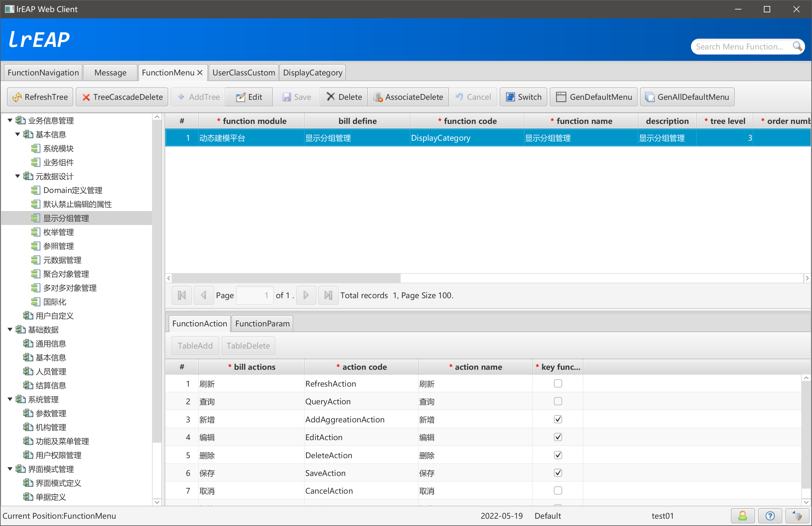Switch to FunctionNavigation tab

[43, 72]
